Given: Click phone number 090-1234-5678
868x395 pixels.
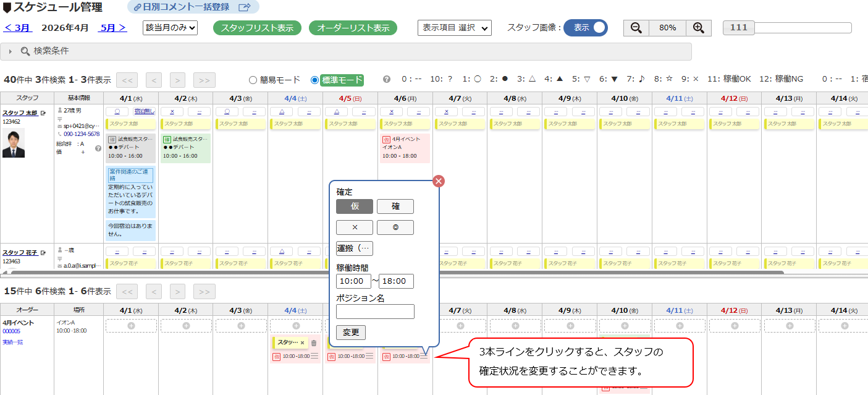Looking at the screenshot, I should 81,134.
